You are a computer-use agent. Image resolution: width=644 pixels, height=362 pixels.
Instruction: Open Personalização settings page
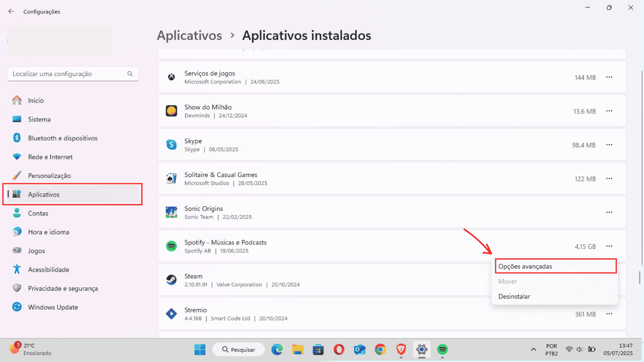(73, 176)
